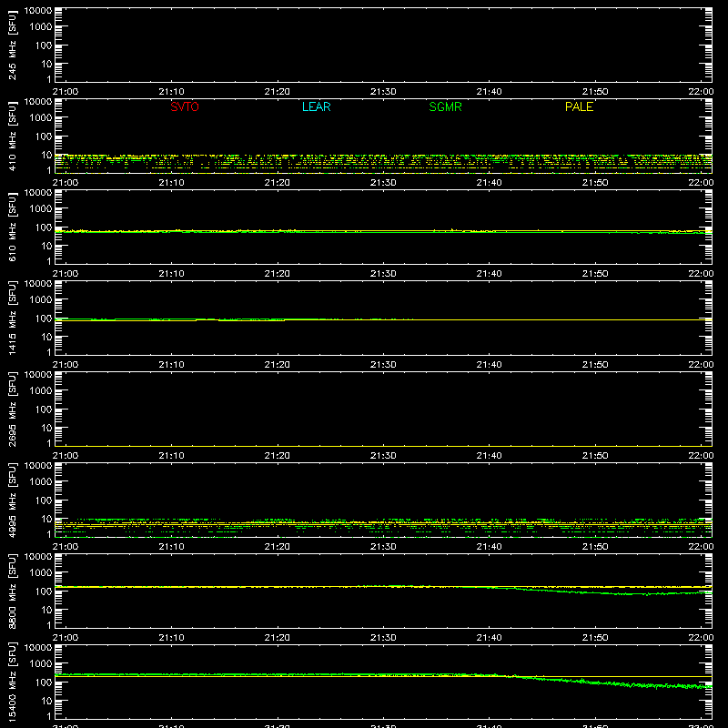Click the 410 MHz [SFU] axis label
The height and width of the screenshot is (728, 728).
(12, 136)
